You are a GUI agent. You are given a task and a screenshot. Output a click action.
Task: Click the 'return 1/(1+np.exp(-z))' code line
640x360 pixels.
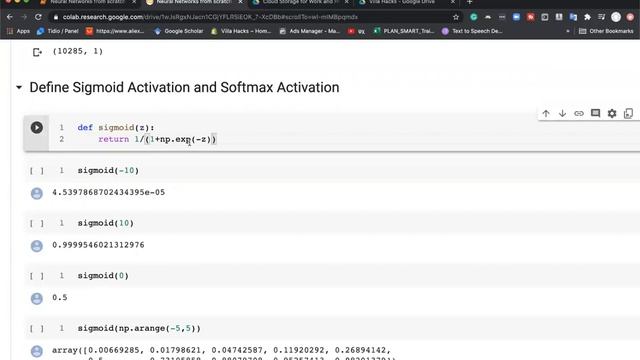click(x=157, y=139)
